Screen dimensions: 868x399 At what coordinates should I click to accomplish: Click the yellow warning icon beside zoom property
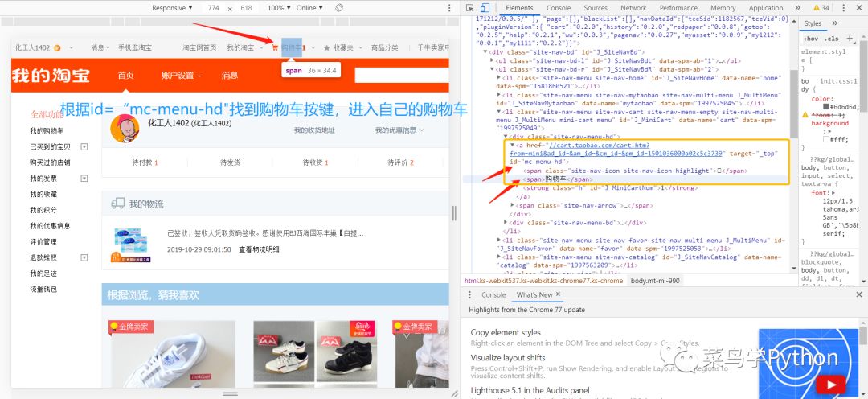click(805, 115)
